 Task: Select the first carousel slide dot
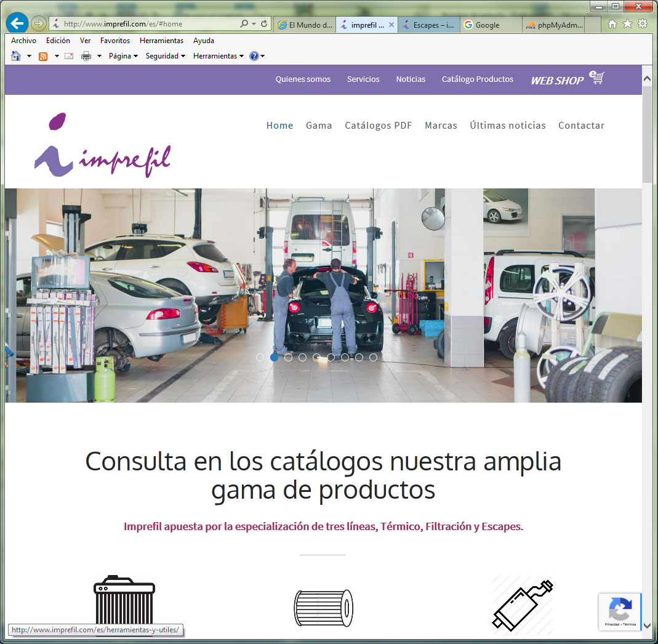[260, 357]
